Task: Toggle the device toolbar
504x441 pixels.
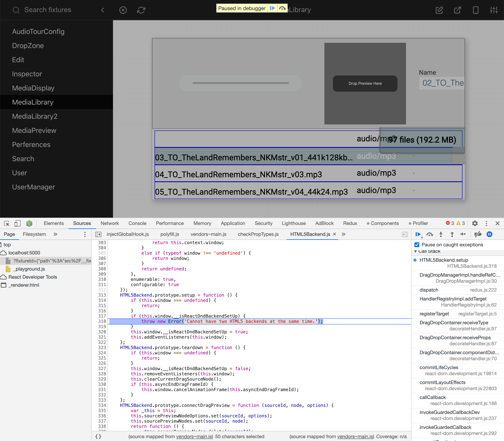Action: [17, 223]
